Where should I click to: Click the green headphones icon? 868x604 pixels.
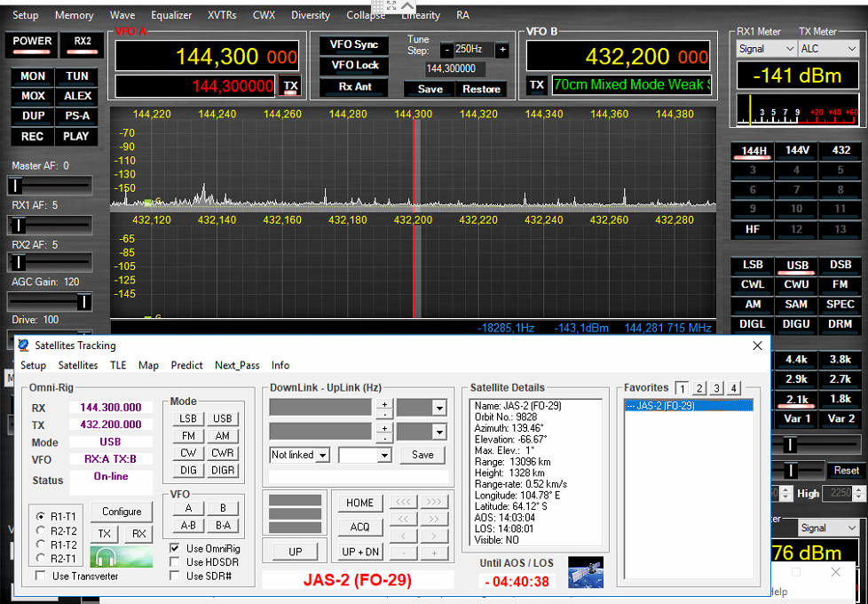(122, 557)
